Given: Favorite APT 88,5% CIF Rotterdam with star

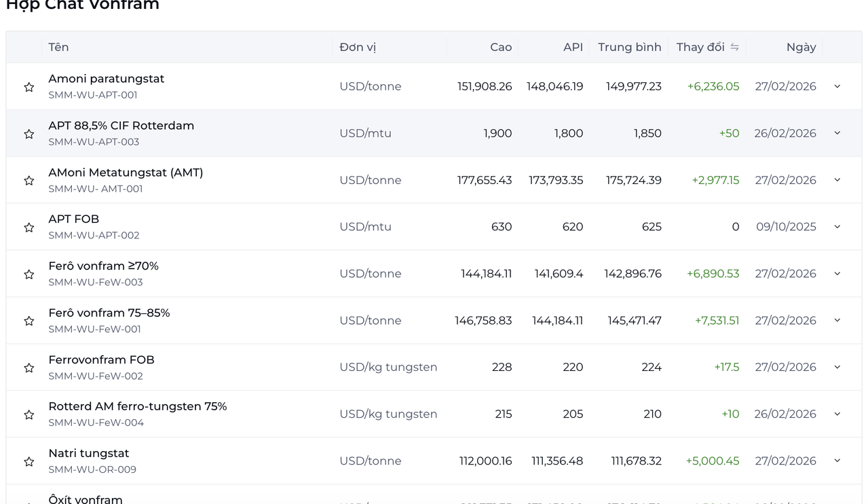Looking at the screenshot, I should click(x=29, y=134).
